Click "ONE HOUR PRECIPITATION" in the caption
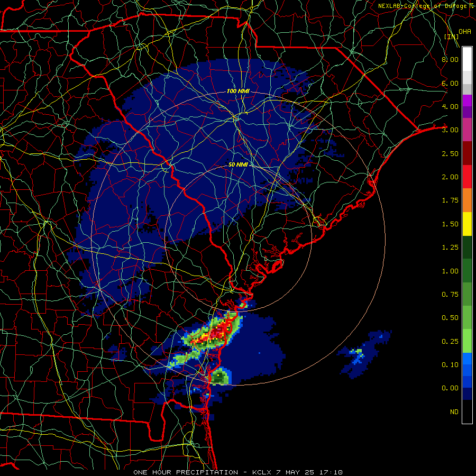Viewport: 476px width, 476px height. coord(186,472)
